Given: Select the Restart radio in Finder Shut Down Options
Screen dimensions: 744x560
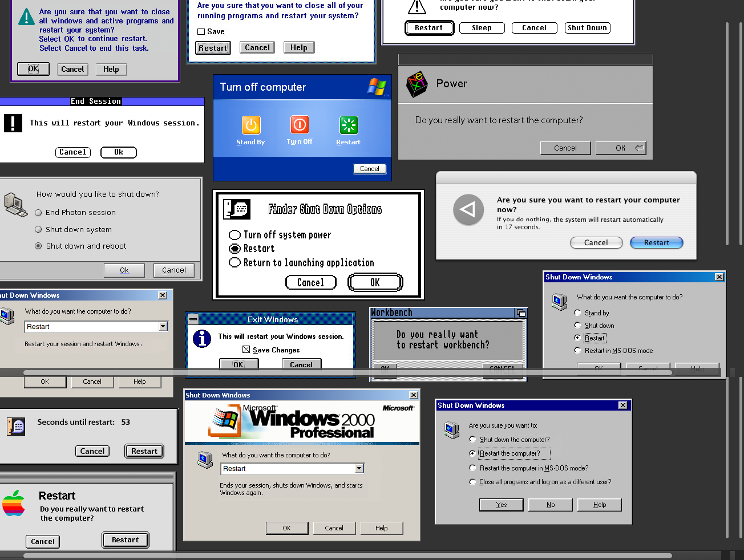Looking at the screenshot, I should pyautogui.click(x=234, y=249).
